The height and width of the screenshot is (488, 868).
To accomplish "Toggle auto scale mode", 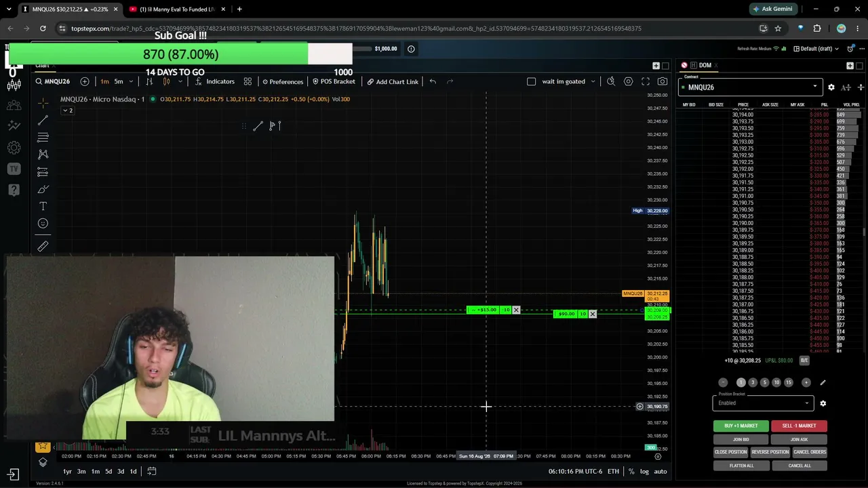I will point(660,471).
